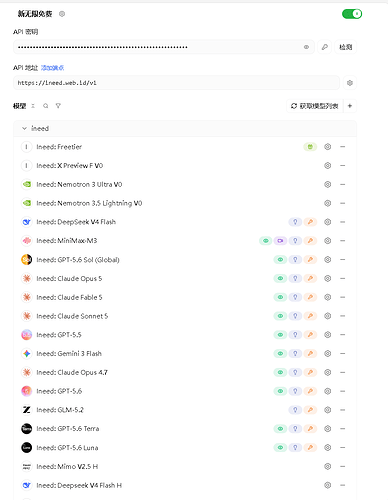Image resolution: width=388 pixels, height=500 pixels.
Task: Reveal the API key with eye icon
Action: coord(306,47)
